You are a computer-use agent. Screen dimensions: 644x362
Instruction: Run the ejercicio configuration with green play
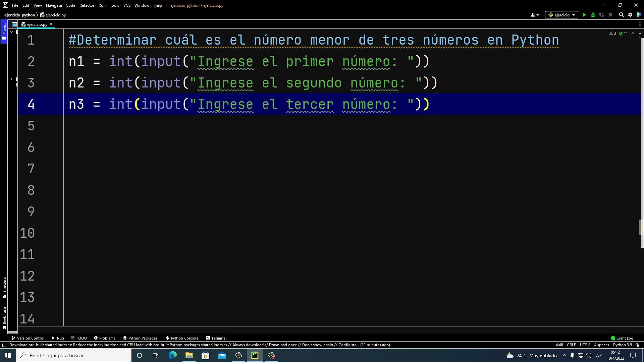(x=584, y=15)
